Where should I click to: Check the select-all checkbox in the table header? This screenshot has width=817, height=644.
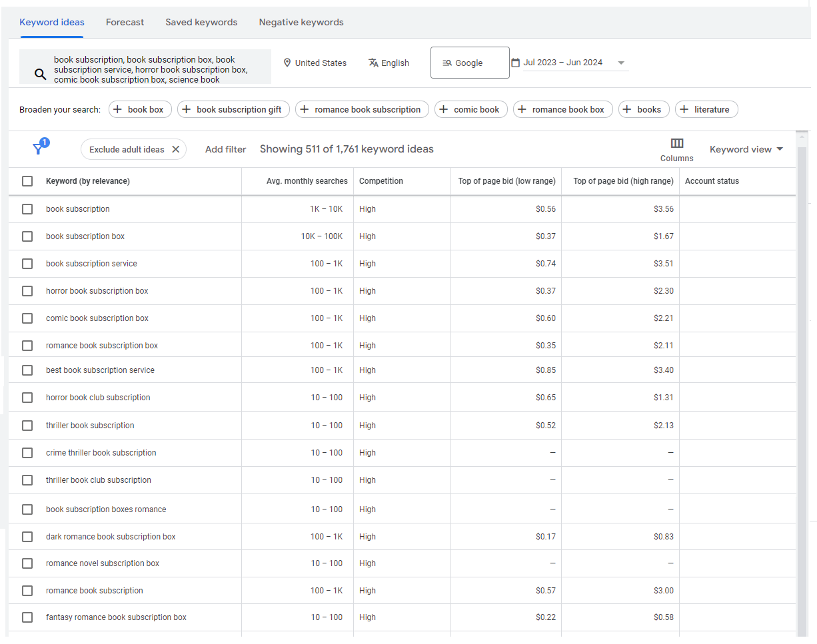pos(27,180)
